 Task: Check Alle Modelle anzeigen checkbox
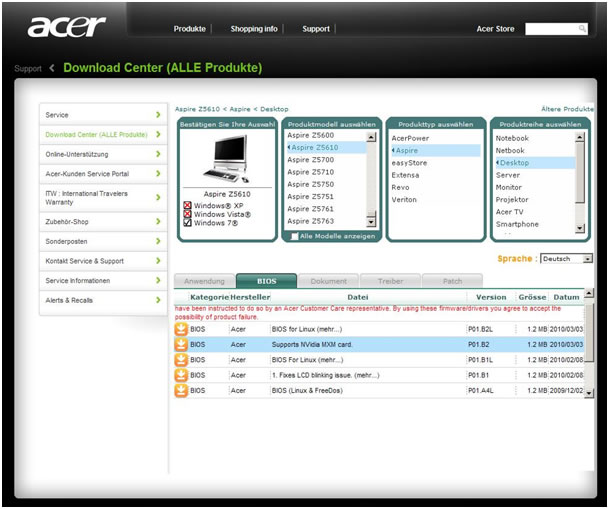(295, 236)
